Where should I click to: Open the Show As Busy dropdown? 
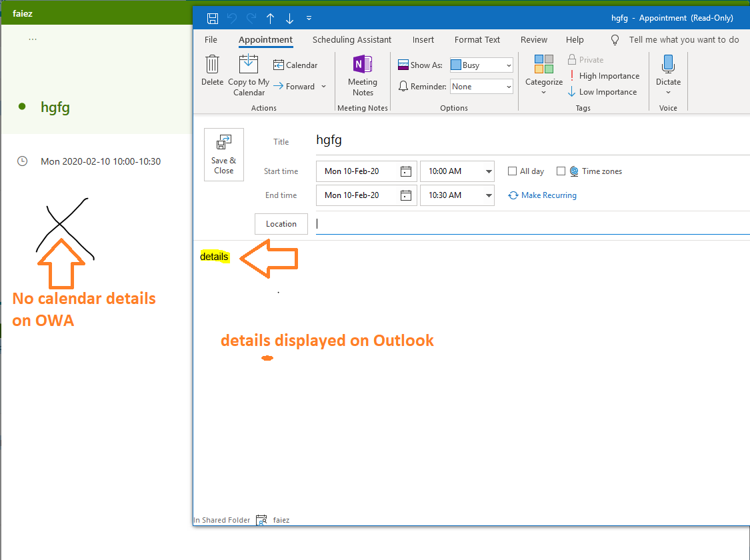pos(509,65)
